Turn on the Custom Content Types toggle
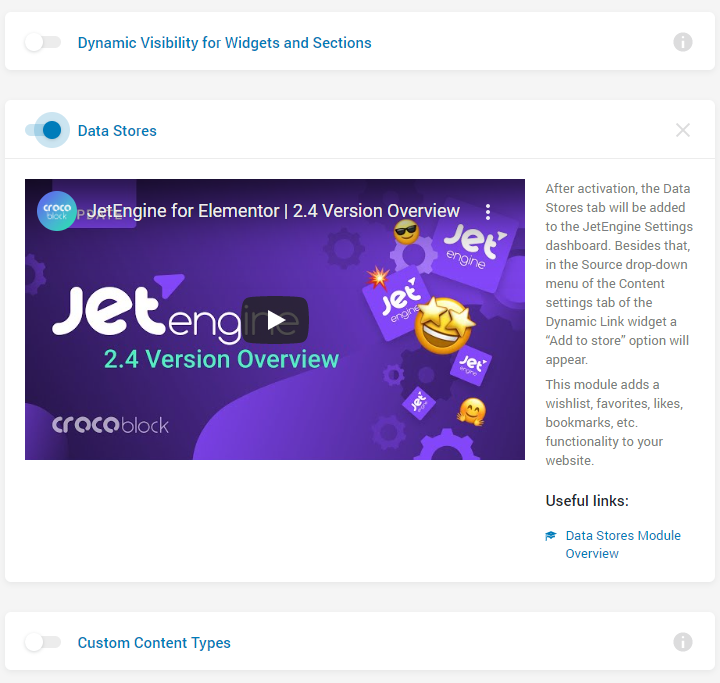Image resolution: width=720 pixels, height=683 pixels. click(43, 642)
